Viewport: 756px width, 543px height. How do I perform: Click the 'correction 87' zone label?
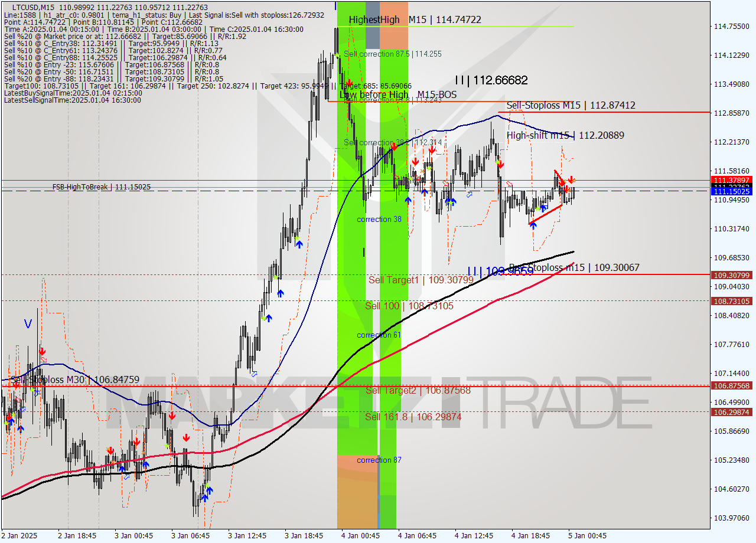(379, 460)
